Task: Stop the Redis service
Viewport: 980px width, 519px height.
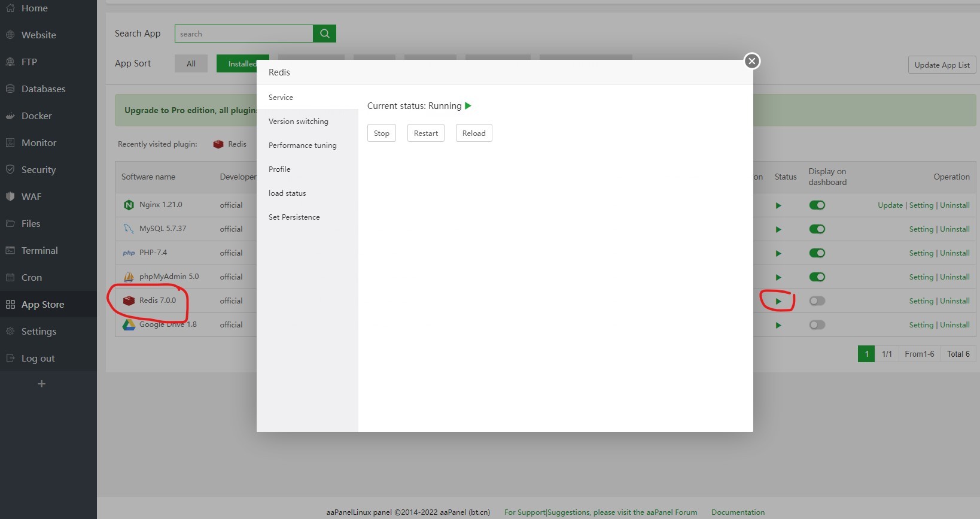Action: coord(382,133)
